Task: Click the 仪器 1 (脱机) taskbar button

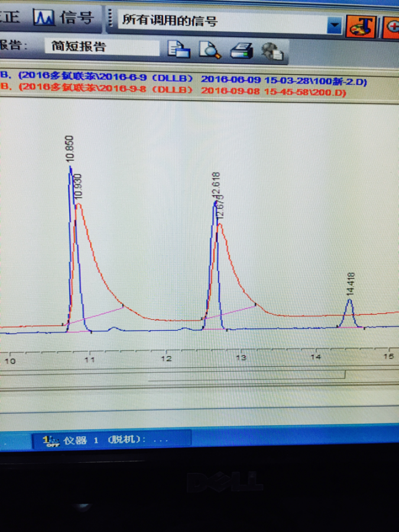Action: [x=112, y=440]
